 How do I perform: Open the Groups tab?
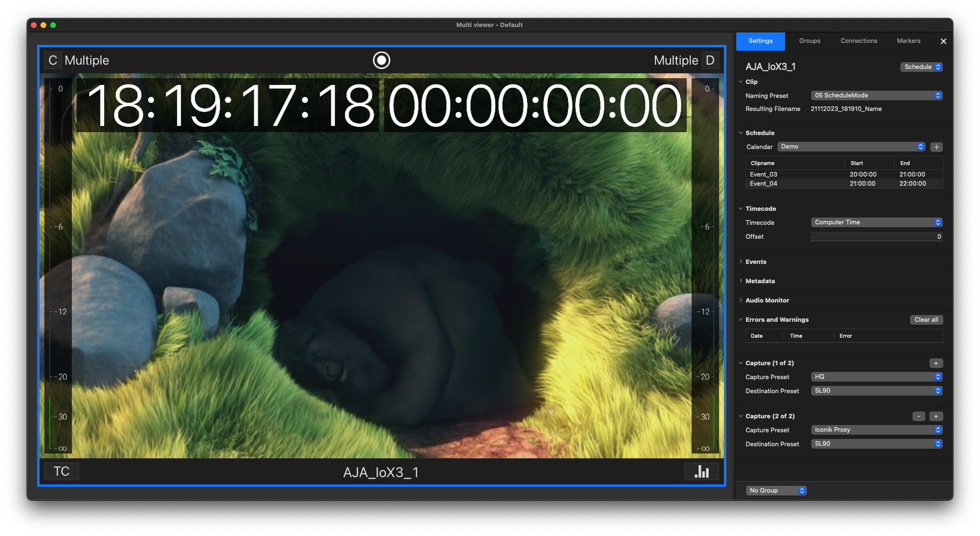click(810, 41)
